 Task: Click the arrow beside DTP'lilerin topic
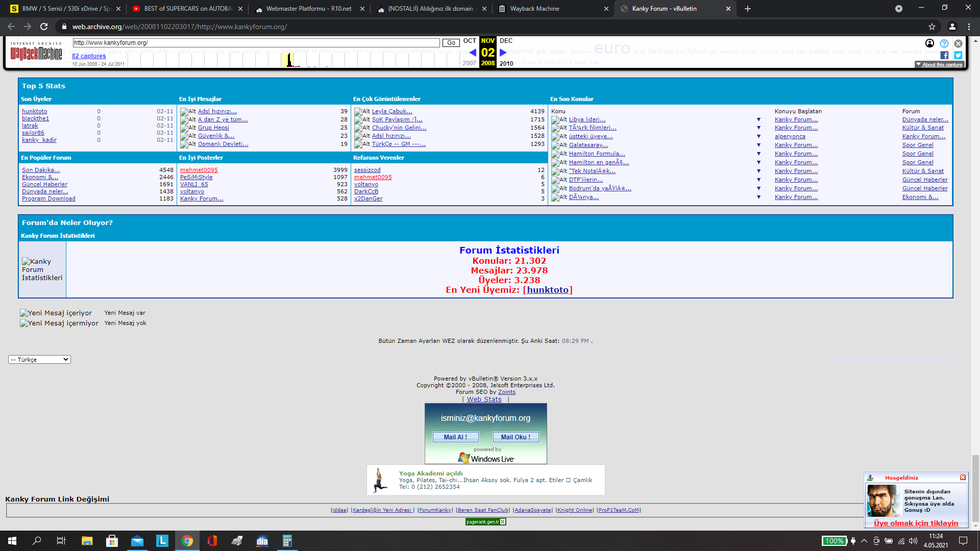coord(758,180)
